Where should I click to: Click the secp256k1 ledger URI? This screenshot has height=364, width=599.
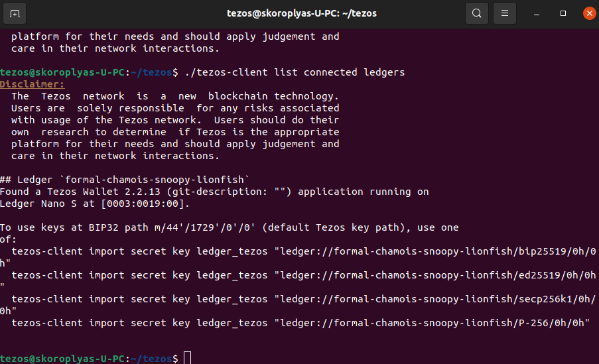[439, 299]
